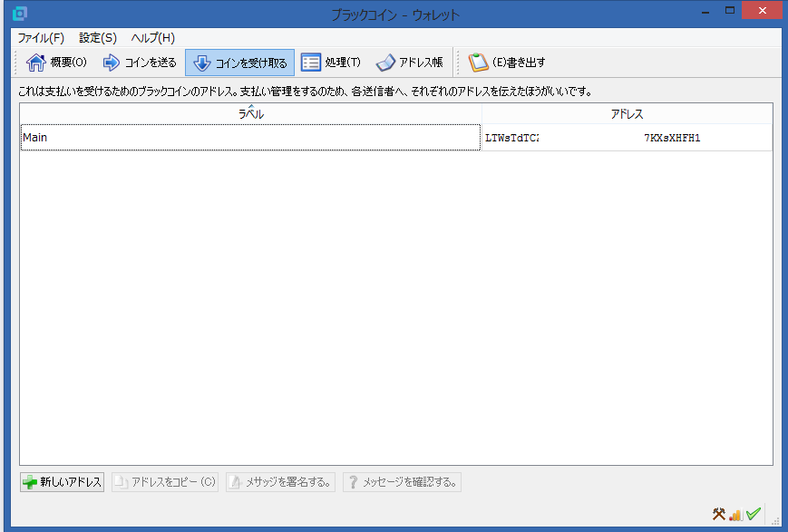
Task: Select the LTWsTdTC address cell
Action: (627, 138)
